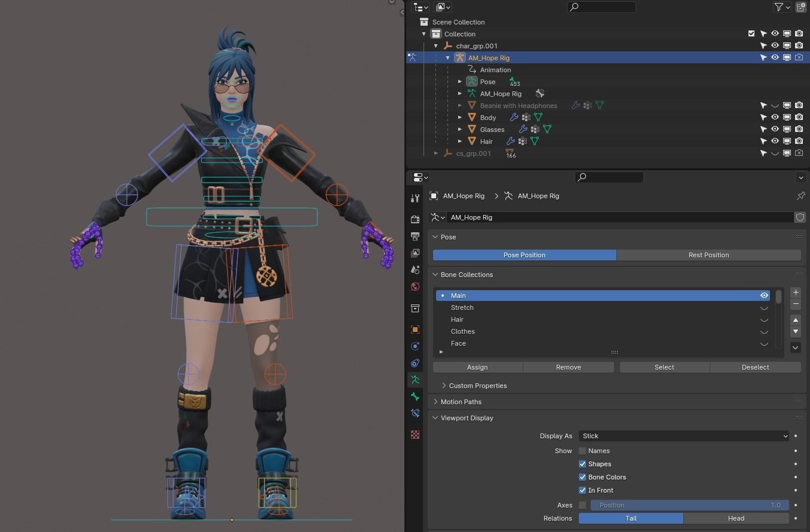The width and height of the screenshot is (810, 532).
Task: Open the Physics properties tab
Action: [415, 346]
